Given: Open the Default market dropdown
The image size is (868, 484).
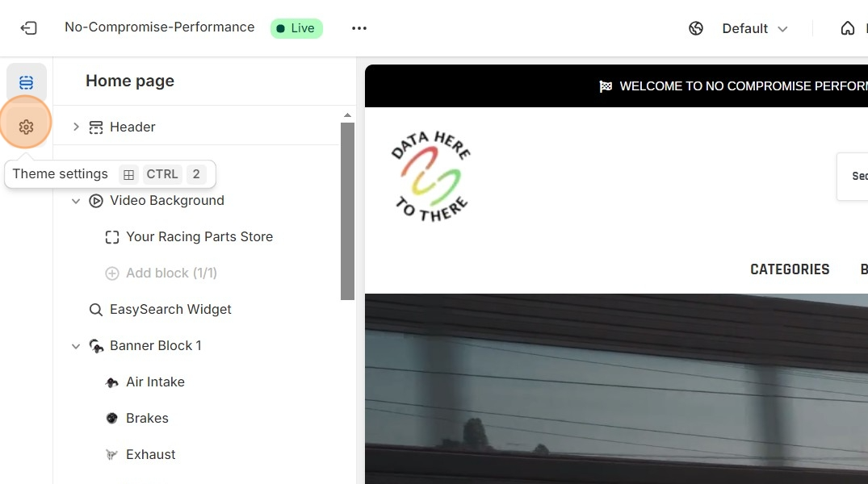Looking at the screenshot, I should [x=754, y=28].
